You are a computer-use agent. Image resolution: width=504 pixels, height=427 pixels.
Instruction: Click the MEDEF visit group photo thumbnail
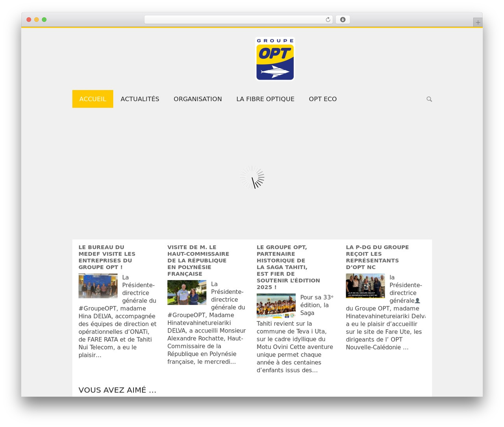(x=98, y=286)
